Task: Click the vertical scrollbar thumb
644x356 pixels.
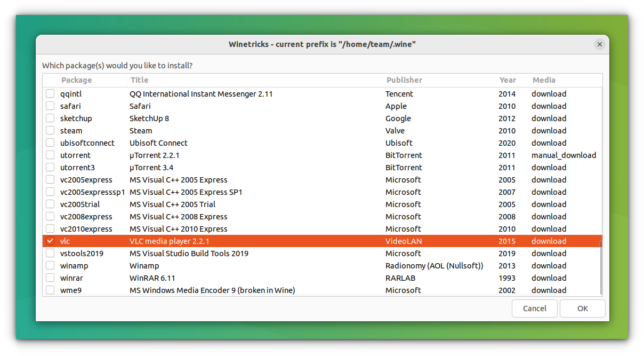Action: pyautogui.click(x=601, y=267)
